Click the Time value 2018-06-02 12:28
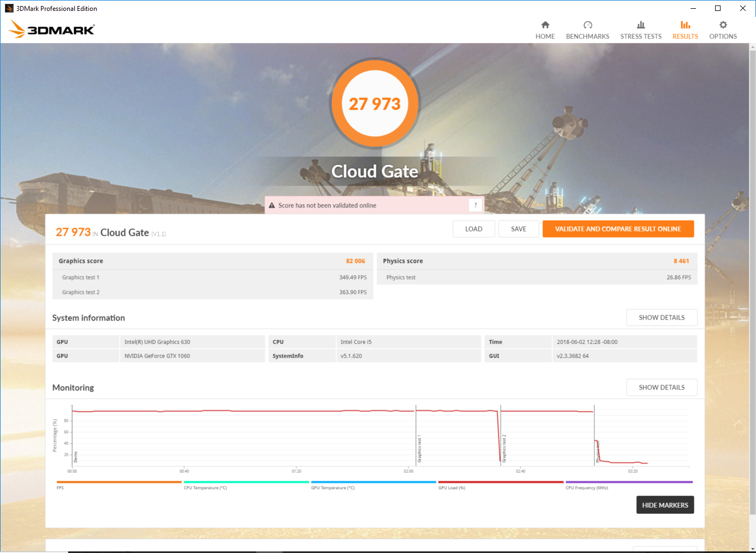This screenshot has height=553, width=756. coord(625,342)
